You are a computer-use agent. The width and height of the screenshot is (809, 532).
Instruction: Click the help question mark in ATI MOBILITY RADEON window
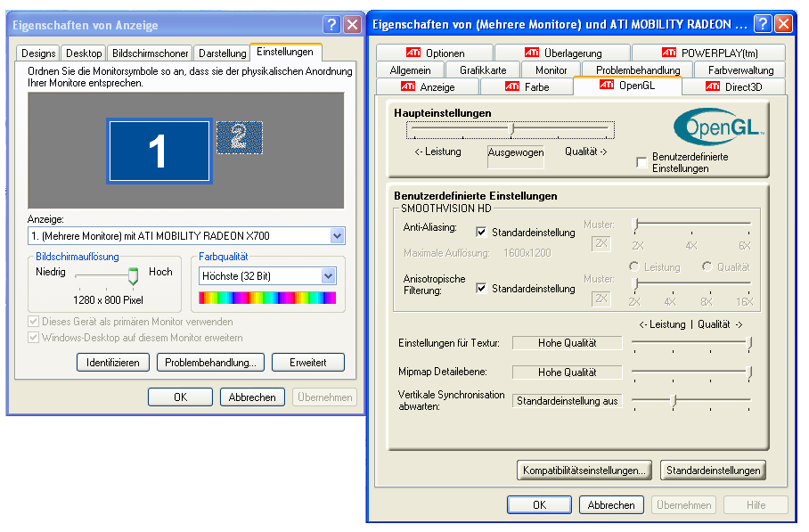[x=763, y=24]
